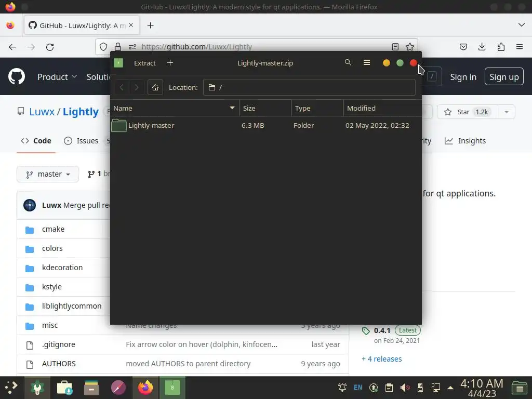Click the permissions icon in the address bar
The height and width of the screenshot is (399, 532).
(x=132, y=47)
